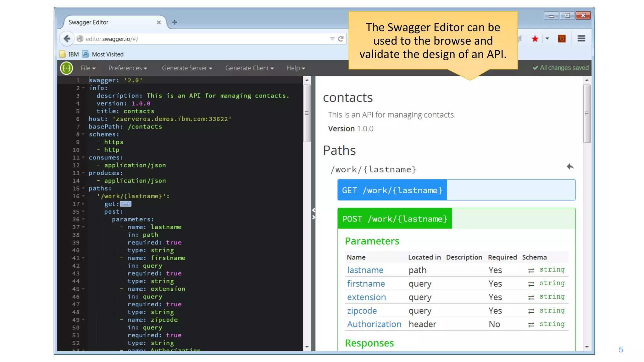The height and width of the screenshot is (362, 644).
Task: Click the basePath: /contacts line
Action: click(x=125, y=127)
